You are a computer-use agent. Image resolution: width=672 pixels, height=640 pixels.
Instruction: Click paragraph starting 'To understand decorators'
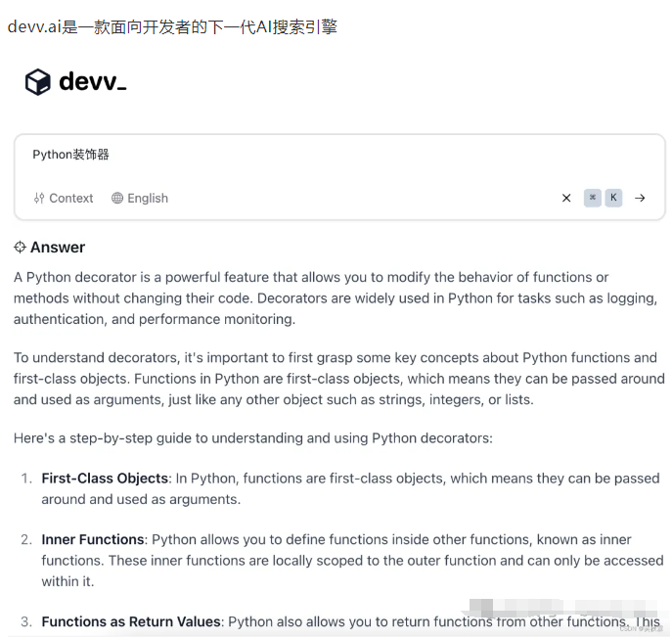[339, 379]
